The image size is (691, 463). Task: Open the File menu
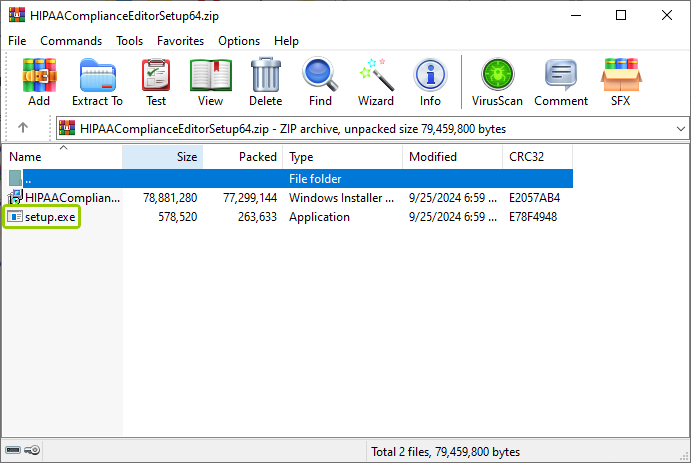17,41
